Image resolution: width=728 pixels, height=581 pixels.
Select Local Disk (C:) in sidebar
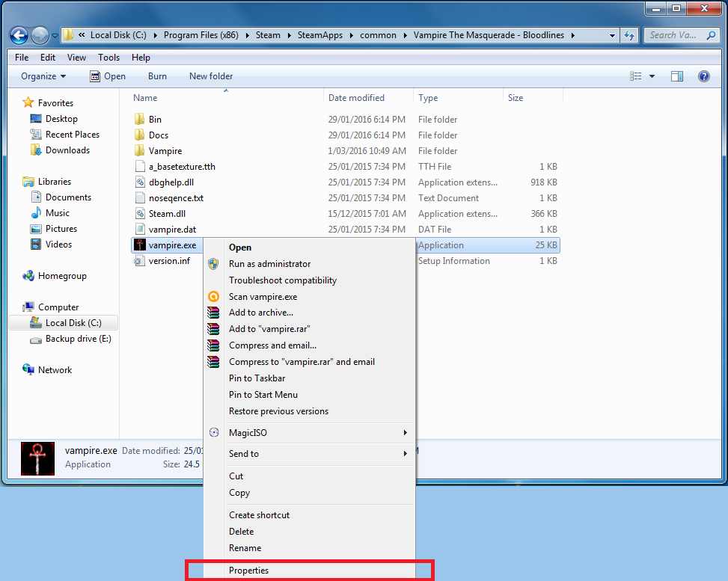click(x=63, y=323)
